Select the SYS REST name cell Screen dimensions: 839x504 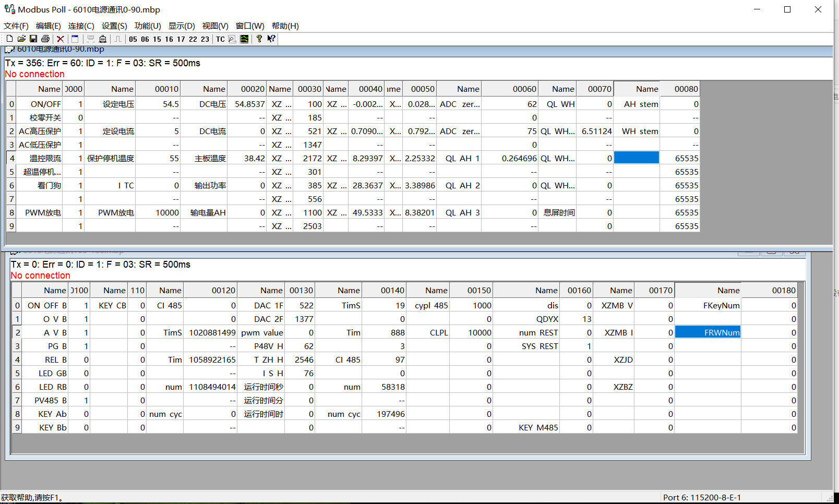point(526,346)
